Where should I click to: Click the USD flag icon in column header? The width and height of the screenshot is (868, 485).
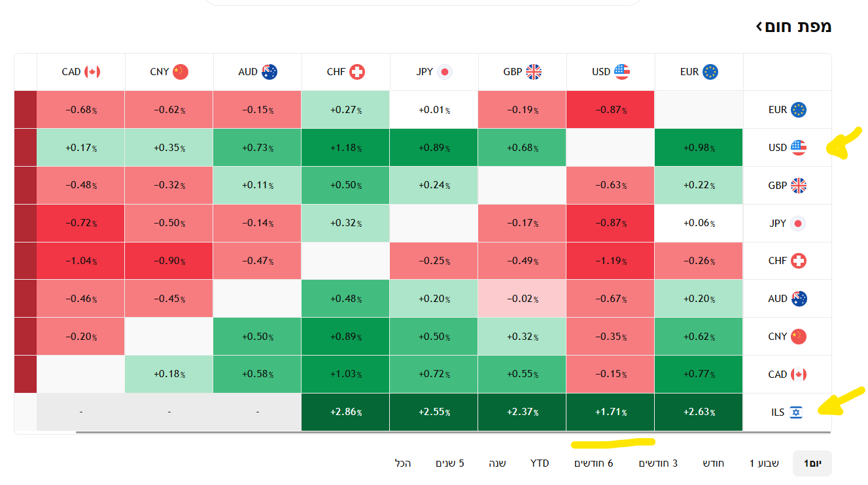[x=621, y=72]
